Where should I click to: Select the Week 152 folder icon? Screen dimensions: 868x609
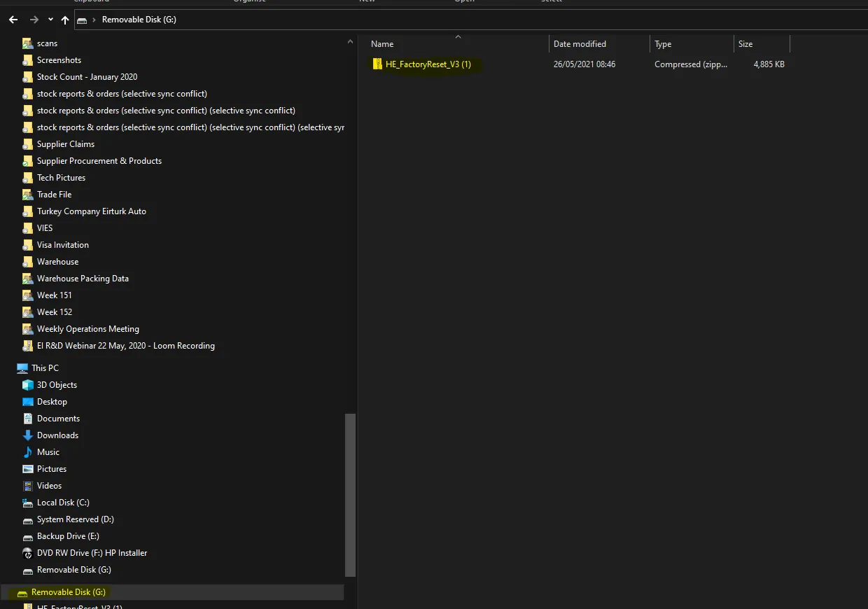tap(27, 312)
